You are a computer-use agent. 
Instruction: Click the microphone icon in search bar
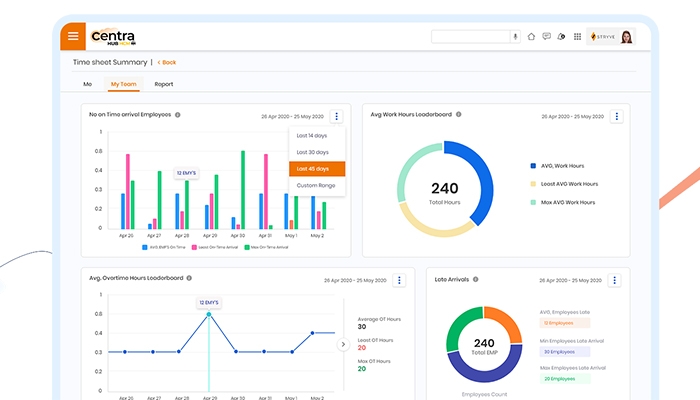tap(516, 37)
